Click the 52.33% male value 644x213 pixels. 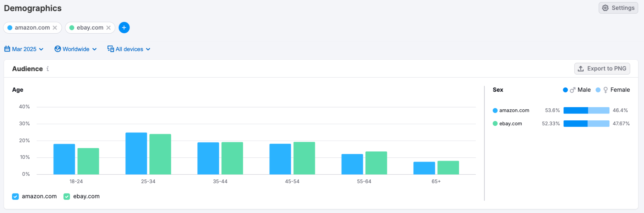(551, 123)
